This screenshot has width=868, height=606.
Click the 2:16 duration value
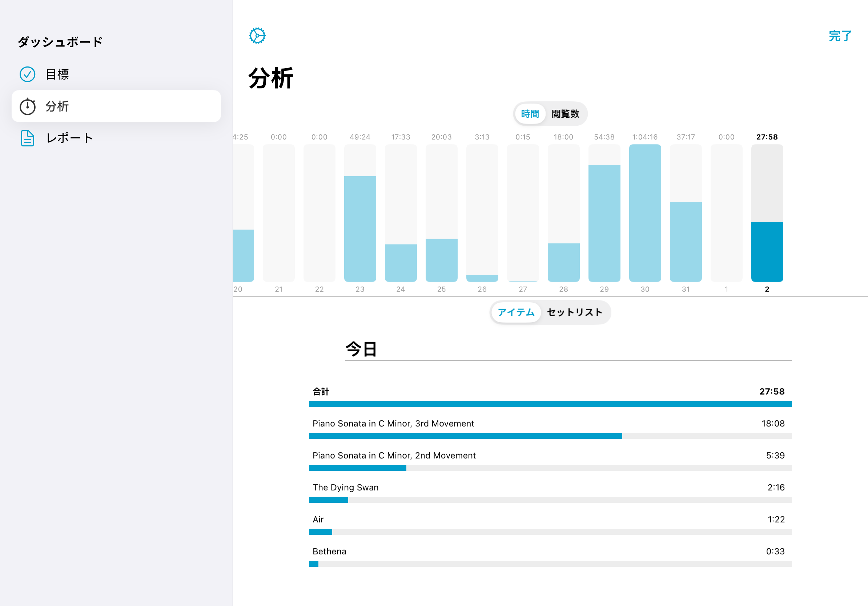click(x=776, y=488)
